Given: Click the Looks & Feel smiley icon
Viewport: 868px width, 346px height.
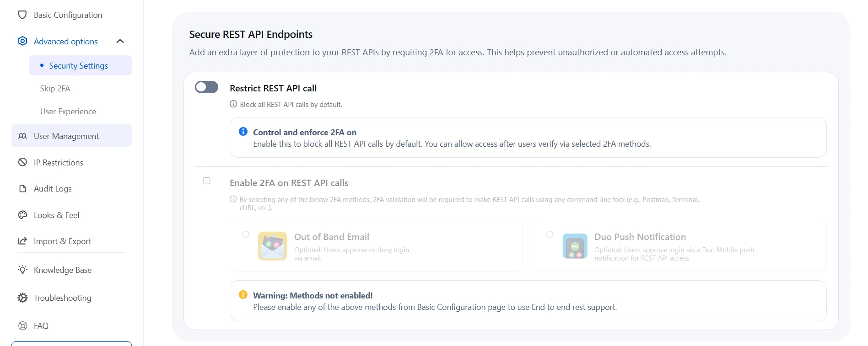Looking at the screenshot, I should [22, 215].
